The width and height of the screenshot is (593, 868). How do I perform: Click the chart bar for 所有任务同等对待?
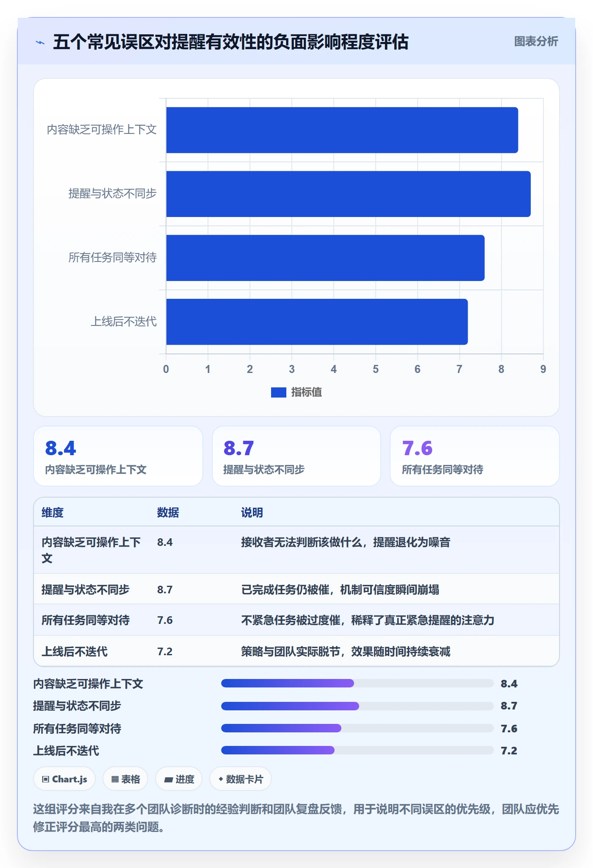(325, 258)
